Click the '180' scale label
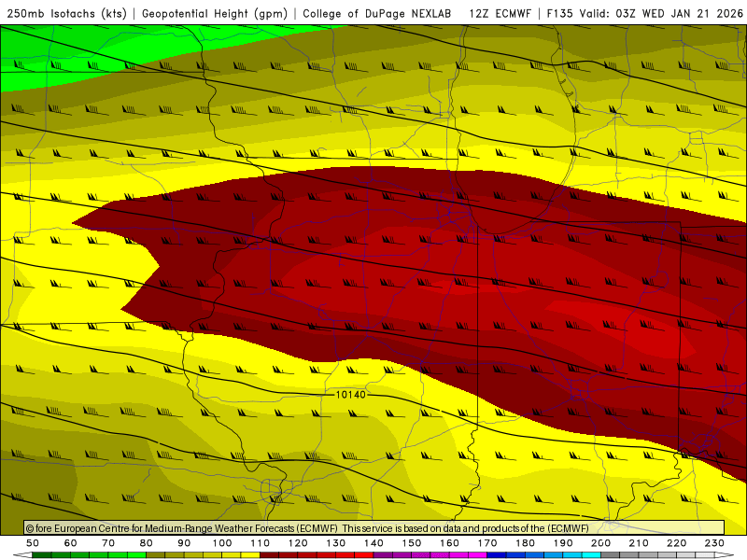This screenshot has width=747, height=560. tap(525, 543)
